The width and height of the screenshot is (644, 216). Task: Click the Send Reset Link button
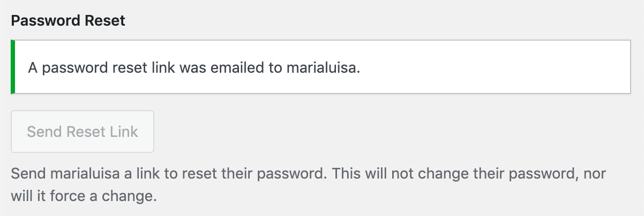pyautogui.click(x=83, y=132)
